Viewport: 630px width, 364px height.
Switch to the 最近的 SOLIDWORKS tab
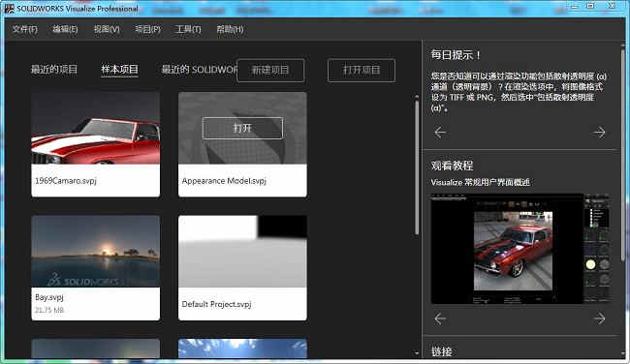(x=200, y=70)
